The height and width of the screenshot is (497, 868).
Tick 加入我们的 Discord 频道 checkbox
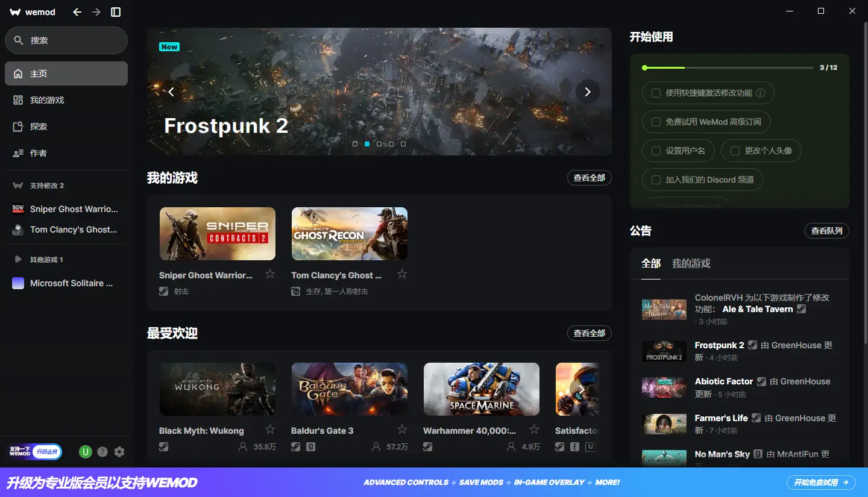(x=656, y=180)
